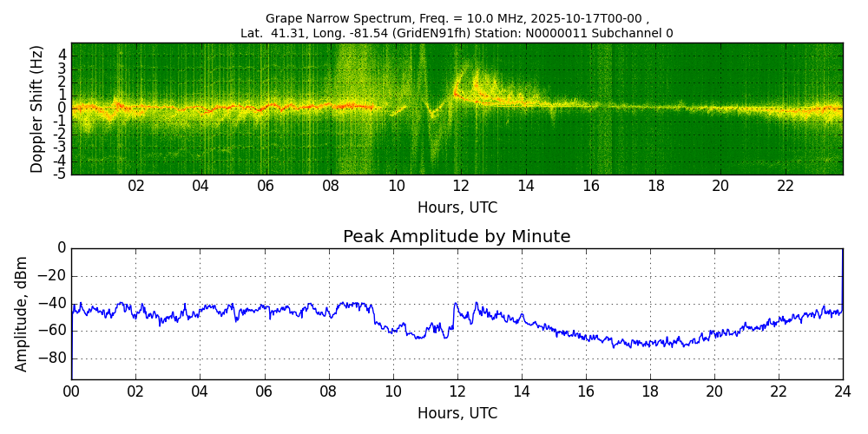Click the 02 hour tick on the spectrogram axis
Image resolution: width=868 pixels, height=434 pixels.
pos(136,186)
